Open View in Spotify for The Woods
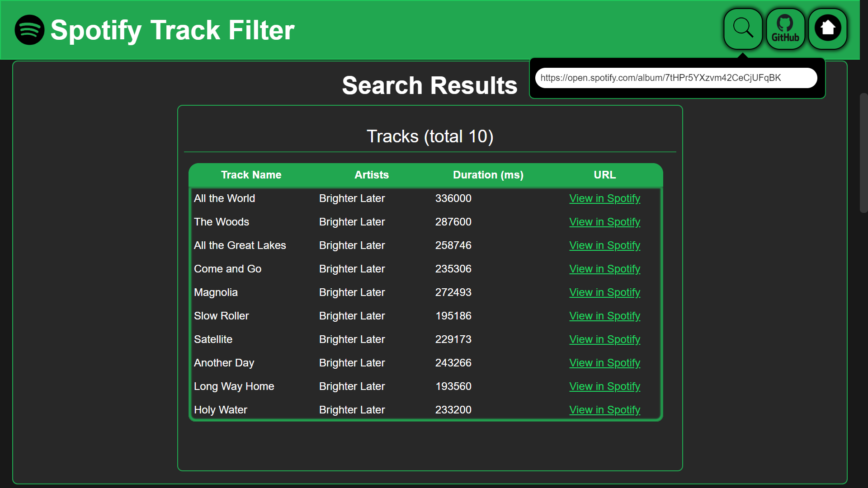 tap(604, 222)
